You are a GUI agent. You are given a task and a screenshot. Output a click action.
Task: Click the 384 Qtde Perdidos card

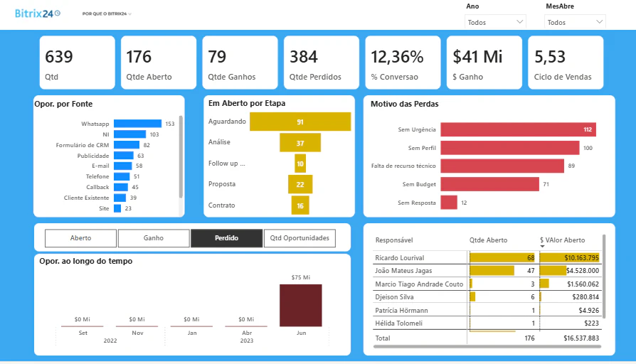(x=322, y=63)
